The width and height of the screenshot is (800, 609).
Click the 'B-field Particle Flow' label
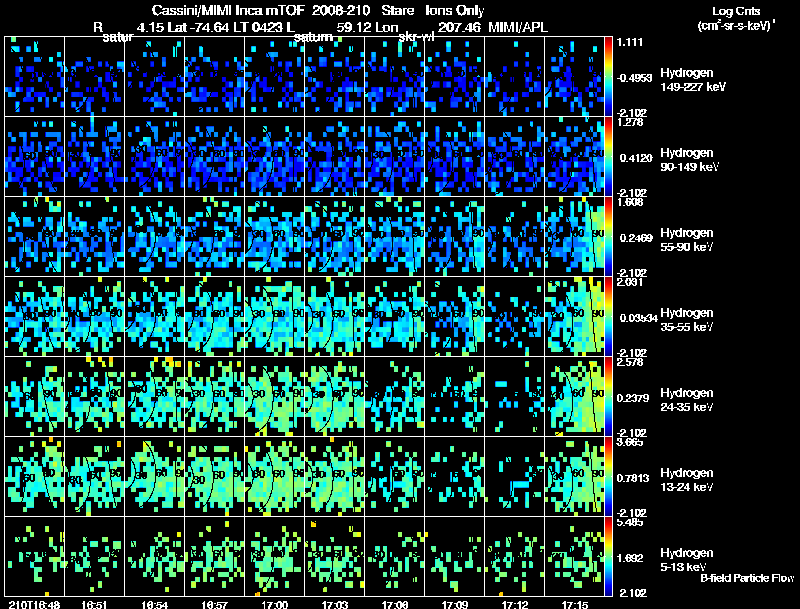pos(747,578)
